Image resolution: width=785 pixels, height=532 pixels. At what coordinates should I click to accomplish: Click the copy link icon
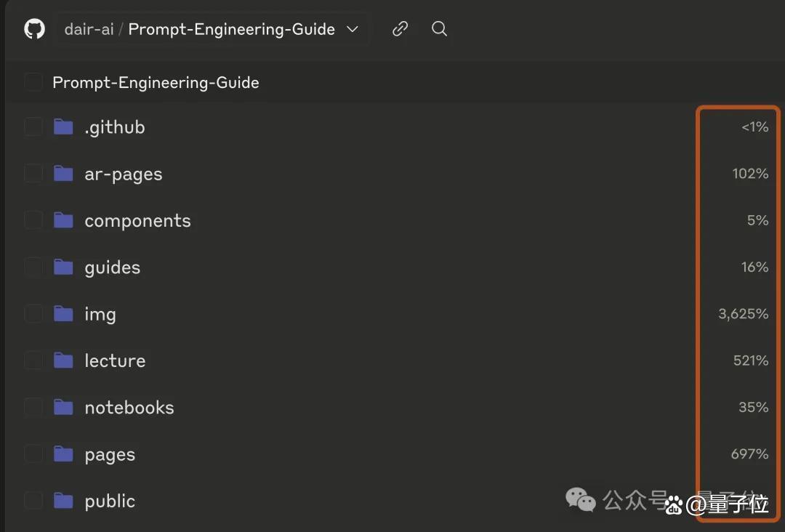click(x=400, y=29)
